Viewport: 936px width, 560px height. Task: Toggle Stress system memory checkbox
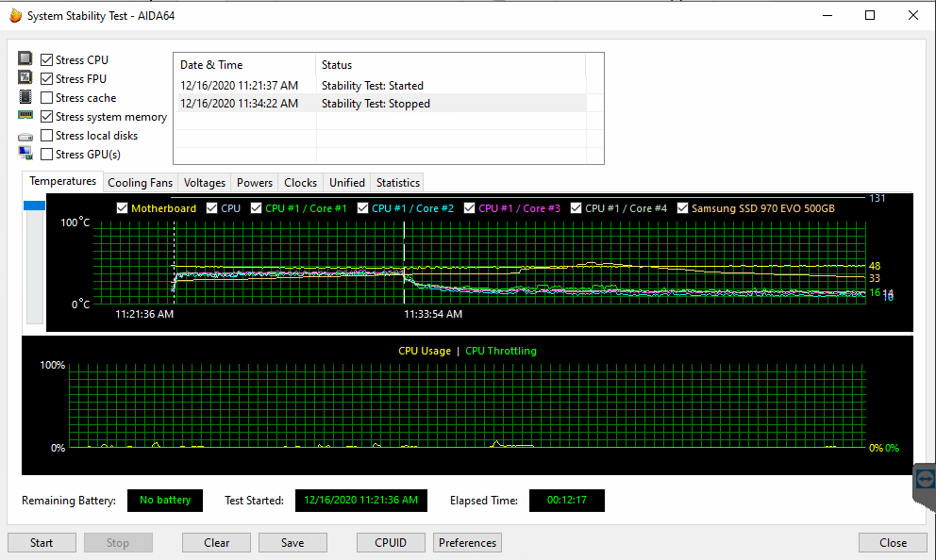pos(46,116)
